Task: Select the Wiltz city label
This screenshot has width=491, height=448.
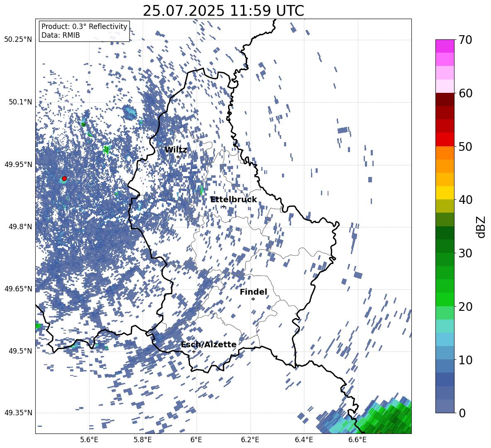Action: point(176,150)
